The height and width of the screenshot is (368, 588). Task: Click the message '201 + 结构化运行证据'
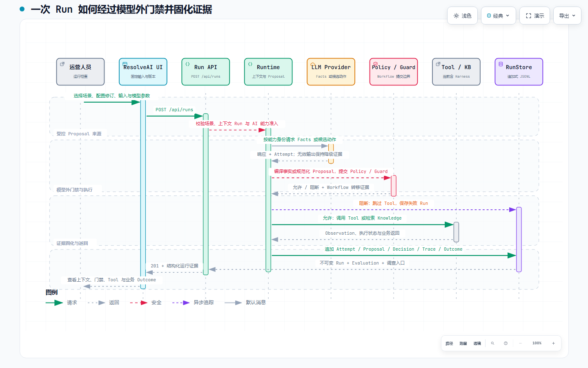174,266
